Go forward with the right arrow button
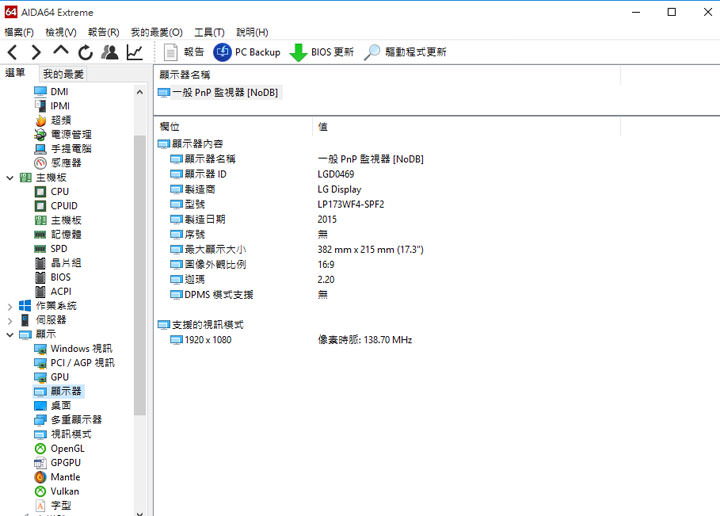 click(x=36, y=52)
